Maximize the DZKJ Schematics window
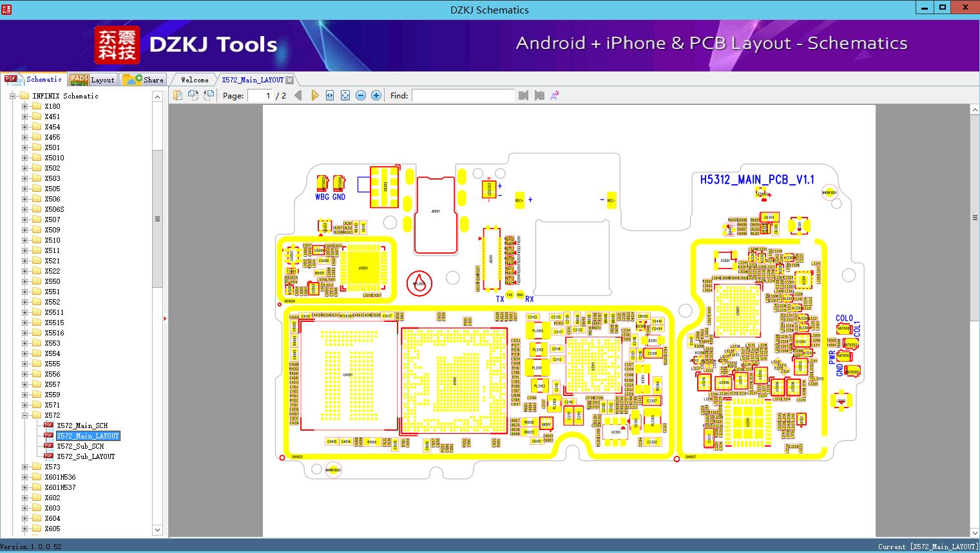Screen dimensions: 980x553 tap(943, 8)
